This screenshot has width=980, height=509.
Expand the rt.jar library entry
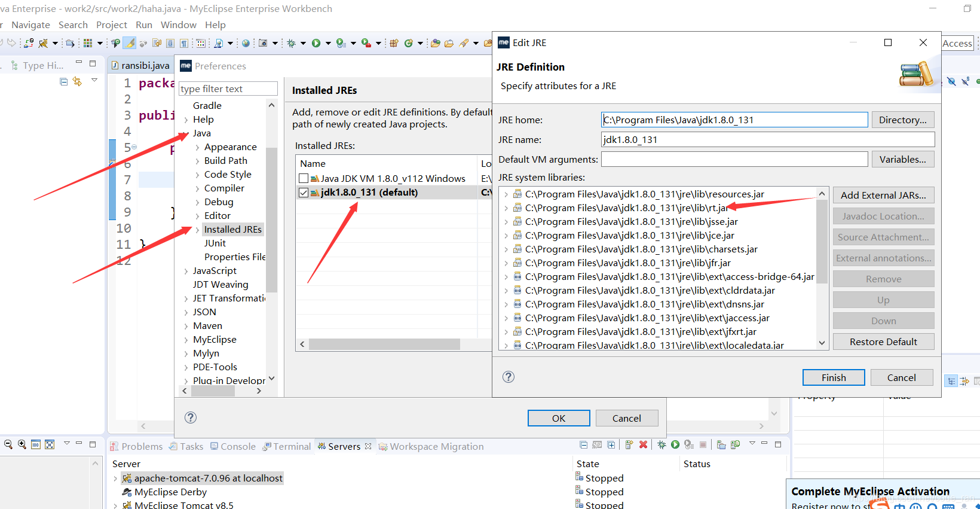(x=506, y=208)
